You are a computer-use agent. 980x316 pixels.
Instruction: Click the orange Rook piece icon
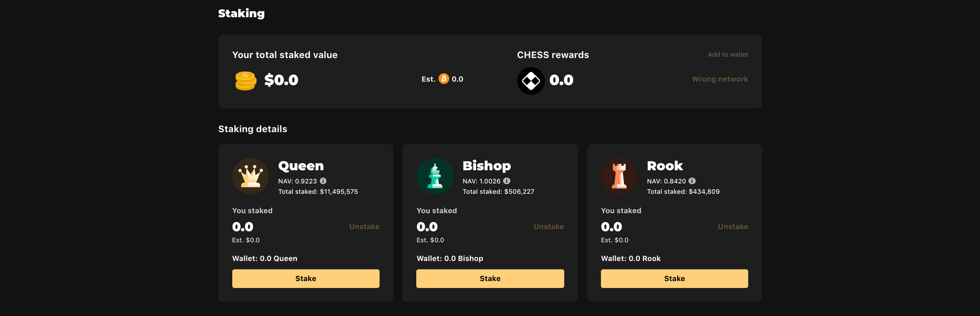[619, 176]
